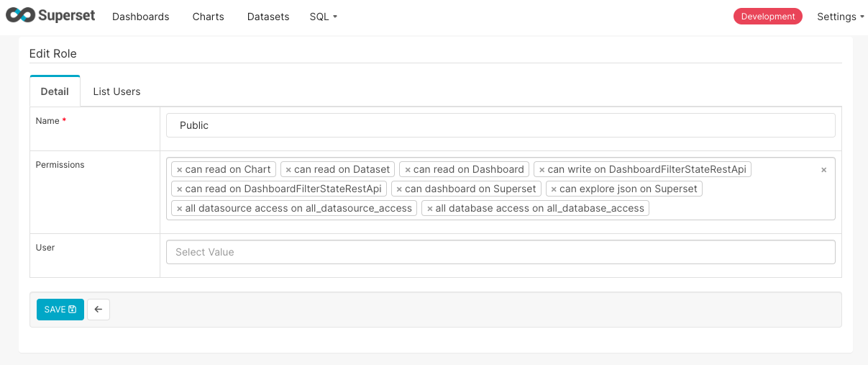Save the role changes
Viewport: 868px width, 365px height.
point(60,310)
